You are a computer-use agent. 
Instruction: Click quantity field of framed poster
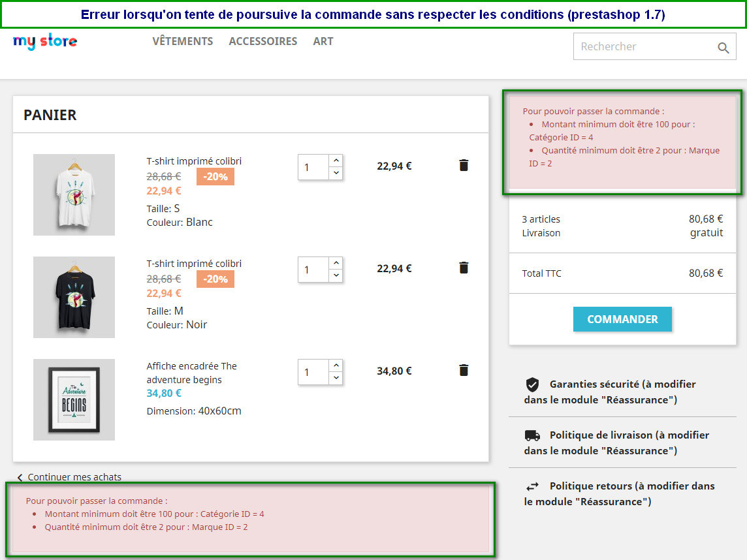[313, 372]
